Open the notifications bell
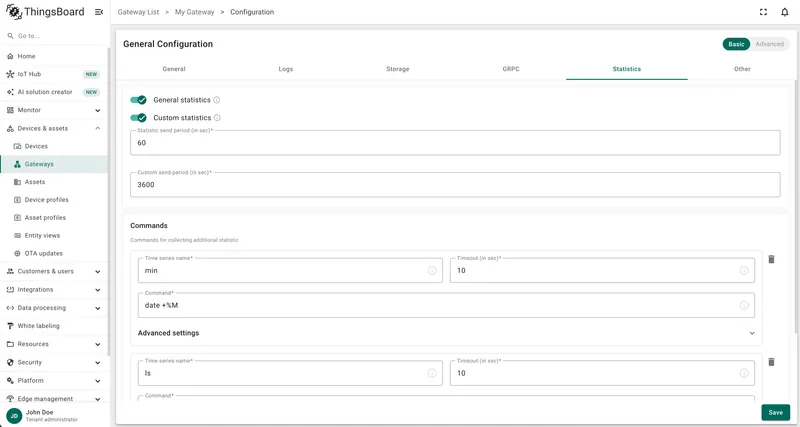The width and height of the screenshot is (800, 427). click(x=785, y=12)
